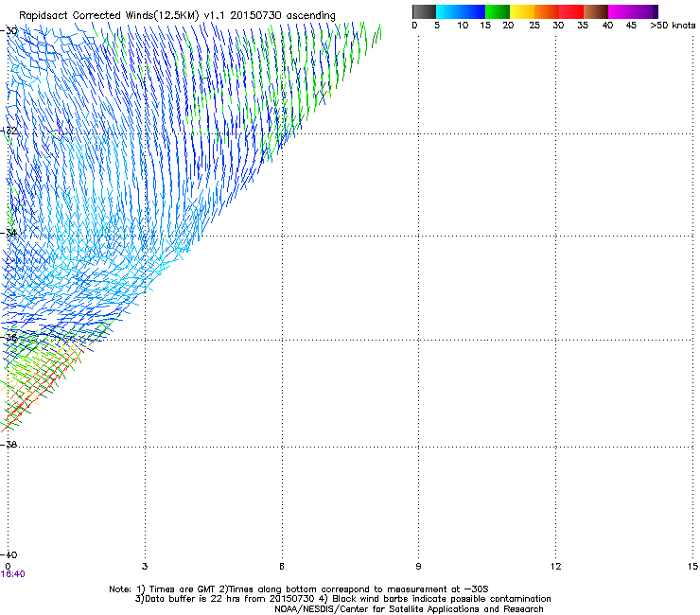Viewport: 700px width, 615px height.
Task: Click the cyan 5-10 knots legend segment
Action: pyautogui.click(x=448, y=11)
